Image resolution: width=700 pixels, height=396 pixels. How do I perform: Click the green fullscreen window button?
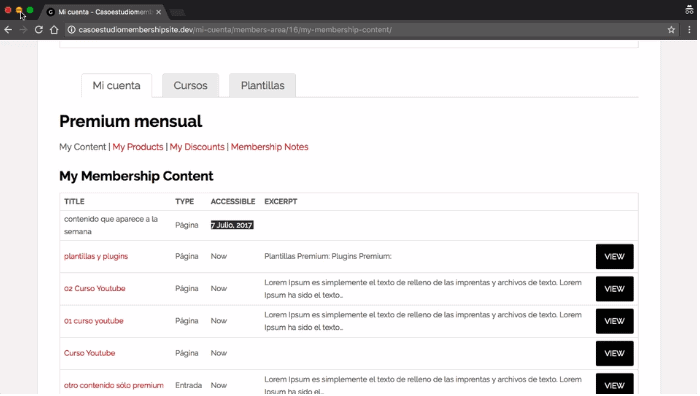(30, 10)
